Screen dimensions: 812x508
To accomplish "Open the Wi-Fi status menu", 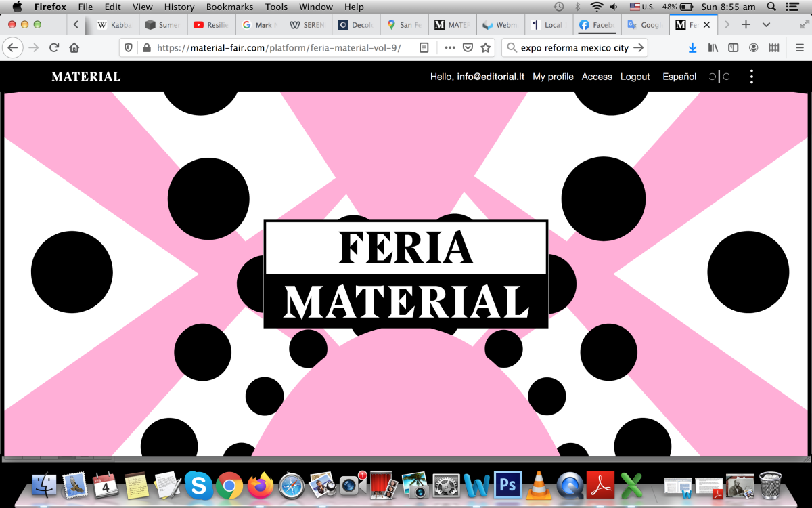I will (x=596, y=7).
